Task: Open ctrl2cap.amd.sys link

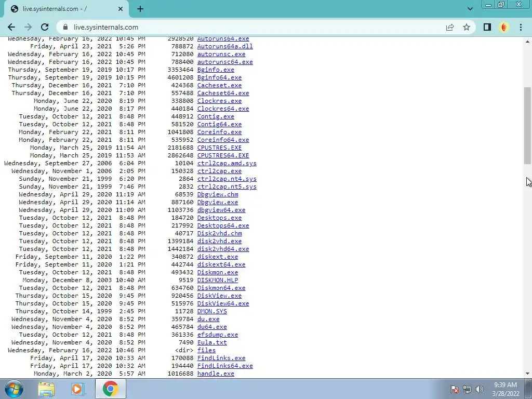Action: [x=227, y=163]
